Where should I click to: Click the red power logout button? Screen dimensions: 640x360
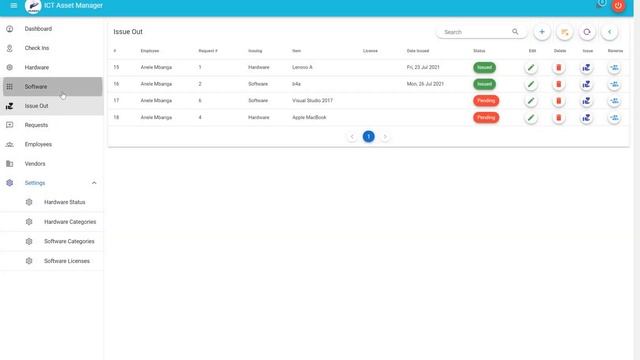click(x=618, y=5)
